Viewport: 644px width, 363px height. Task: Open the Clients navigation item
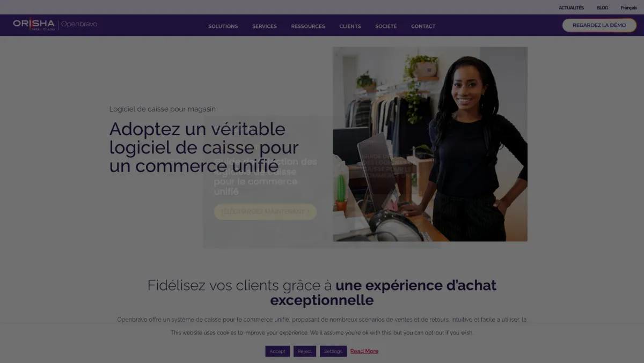pyautogui.click(x=350, y=26)
